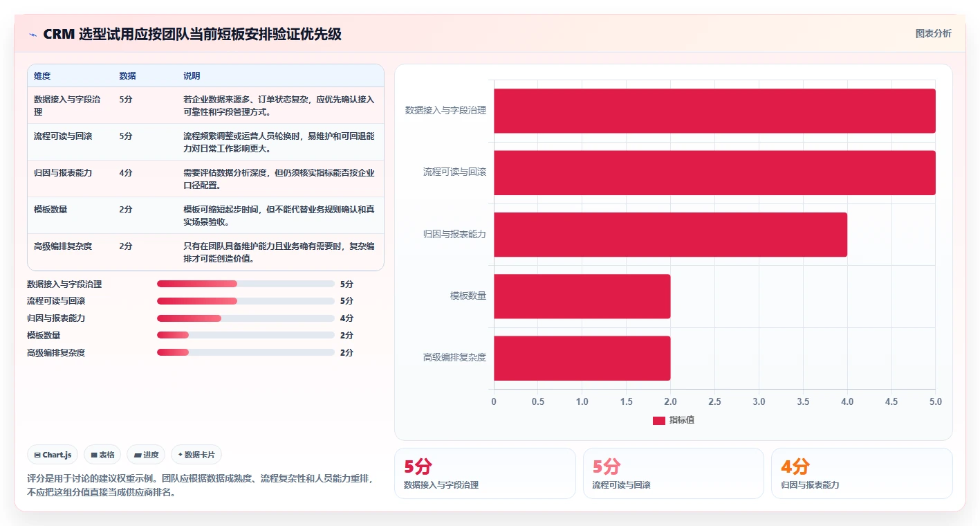
Task: Click the 进度 tag chip
Action: click(146, 455)
